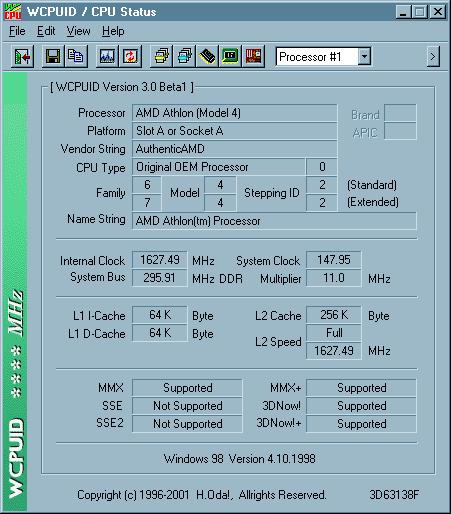The height and width of the screenshot is (514, 451).
Task: Click the Save floppy disk icon
Action: pos(53,56)
